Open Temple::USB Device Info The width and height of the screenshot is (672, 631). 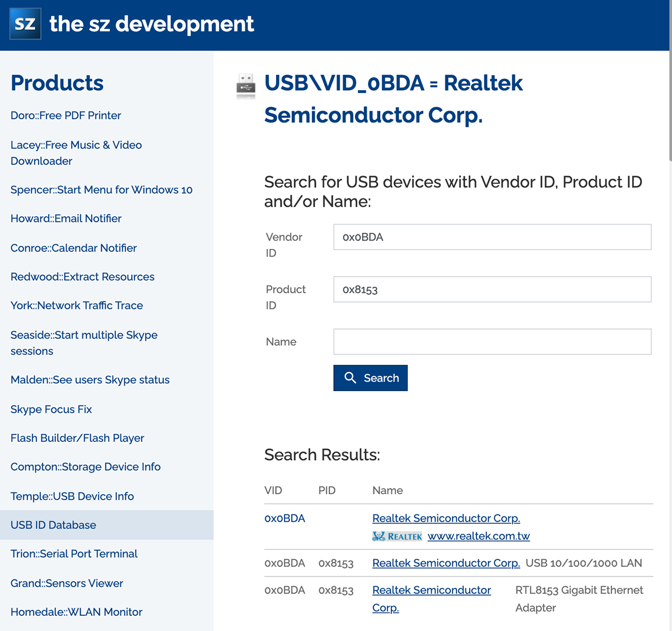click(72, 497)
